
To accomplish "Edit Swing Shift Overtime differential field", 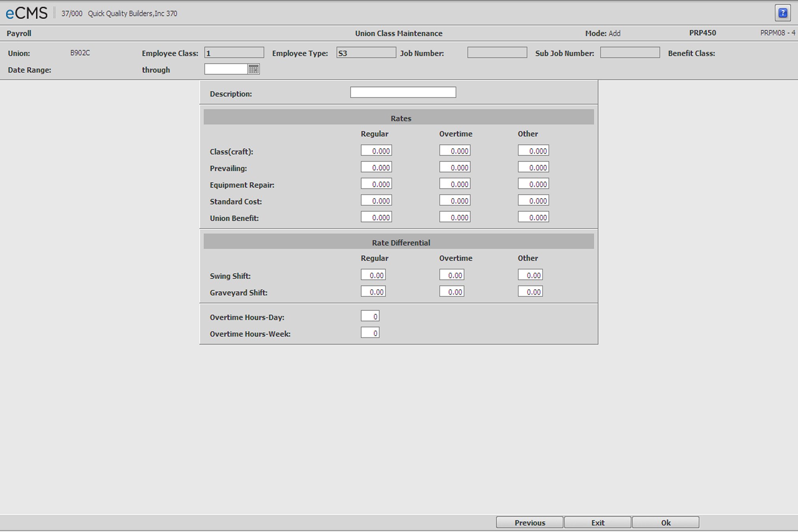I will coord(452,275).
